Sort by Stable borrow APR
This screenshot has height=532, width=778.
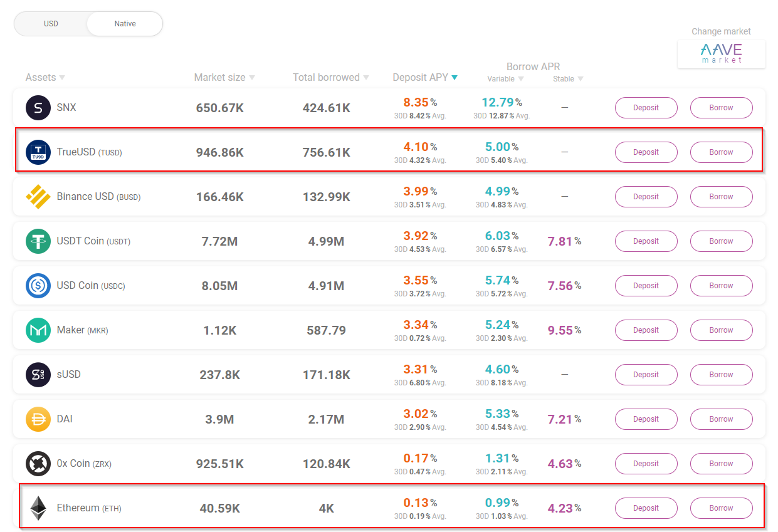pyautogui.click(x=568, y=79)
